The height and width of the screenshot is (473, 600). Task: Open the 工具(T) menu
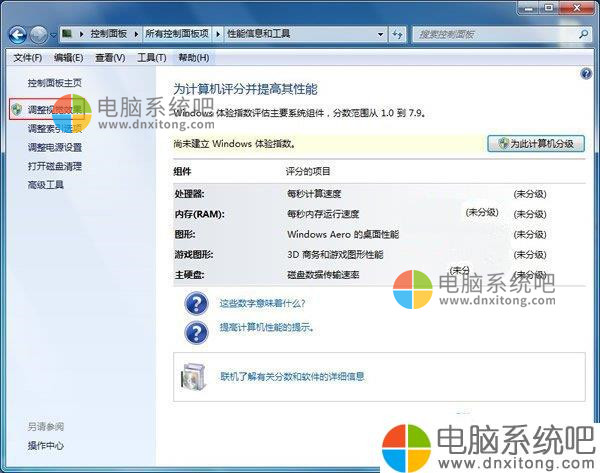pyautogui.click(x=151, y=58)
